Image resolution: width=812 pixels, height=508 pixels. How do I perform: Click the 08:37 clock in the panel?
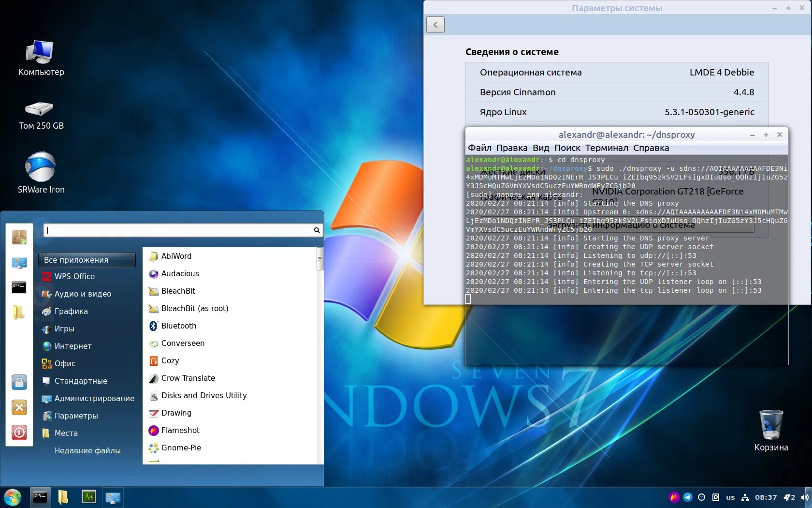pyautogui.click(x=766, y=497)
